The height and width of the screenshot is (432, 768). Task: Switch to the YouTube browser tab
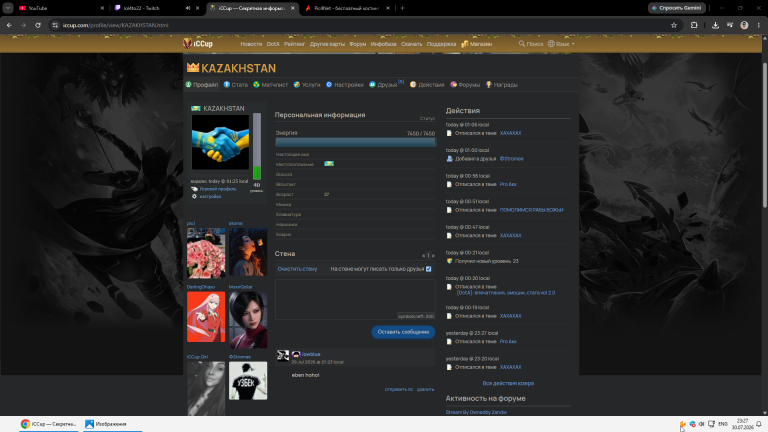point(60,8)
